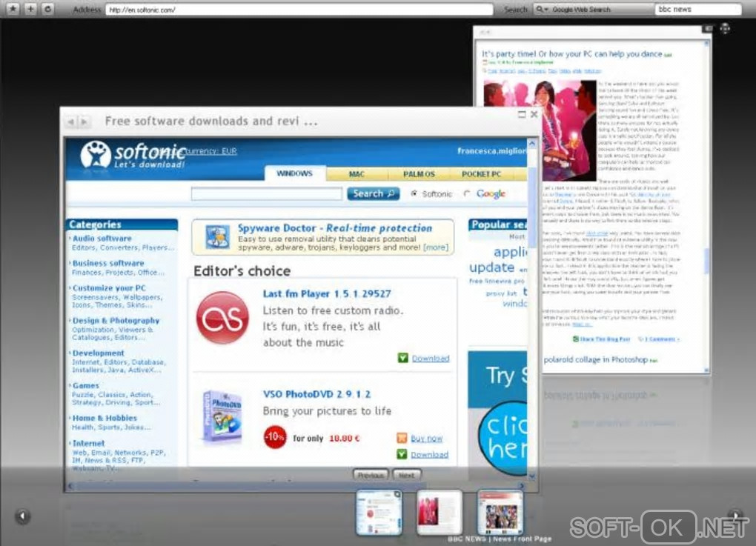
Task: Select the WINDOWS platform tab
Action: click(x=294, y=173)
